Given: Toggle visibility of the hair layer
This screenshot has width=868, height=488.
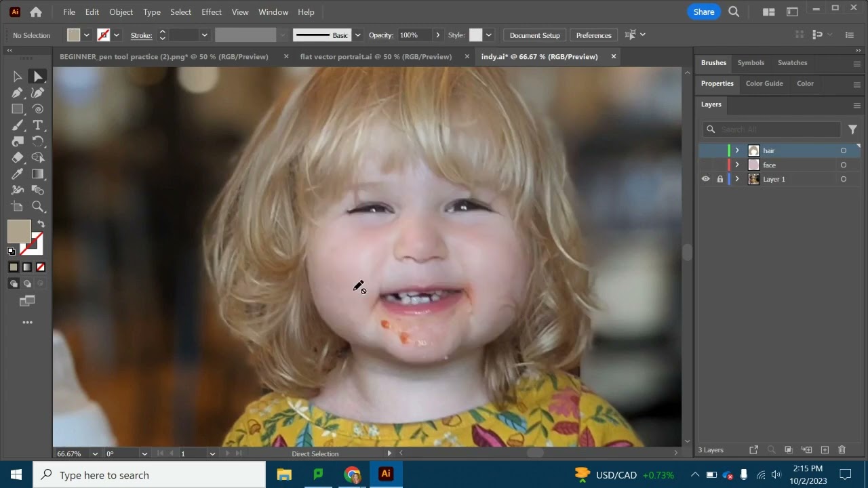Looking at the screenshot, I should click(705, 150).
